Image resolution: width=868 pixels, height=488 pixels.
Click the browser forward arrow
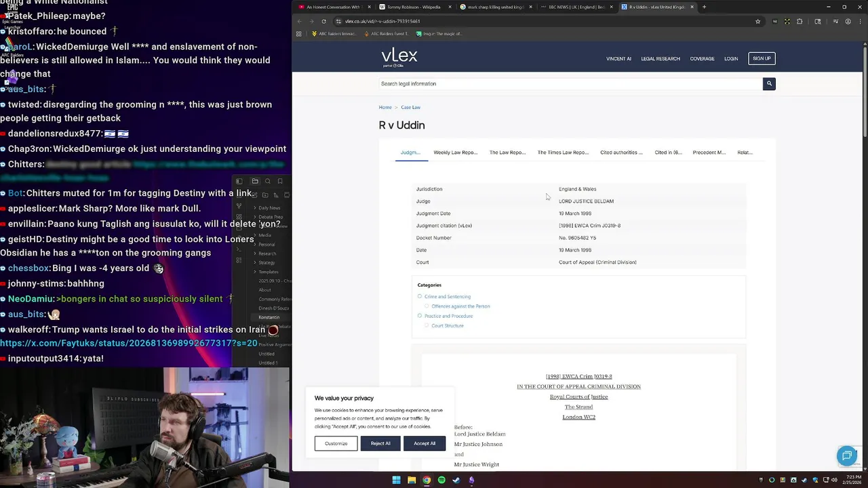tap(311, 21)
